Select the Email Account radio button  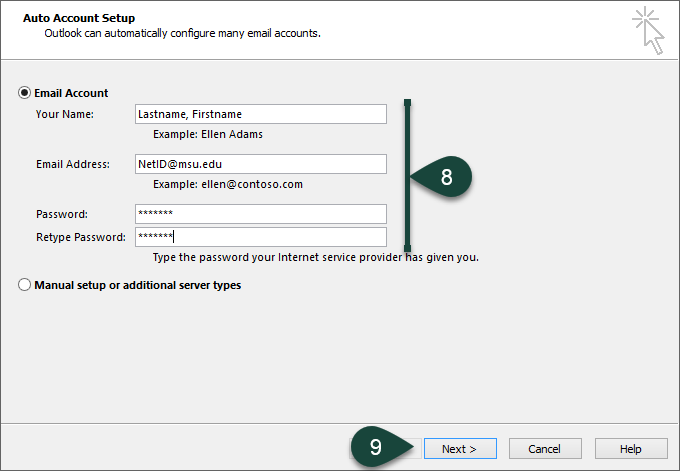(x=24, y=93)
